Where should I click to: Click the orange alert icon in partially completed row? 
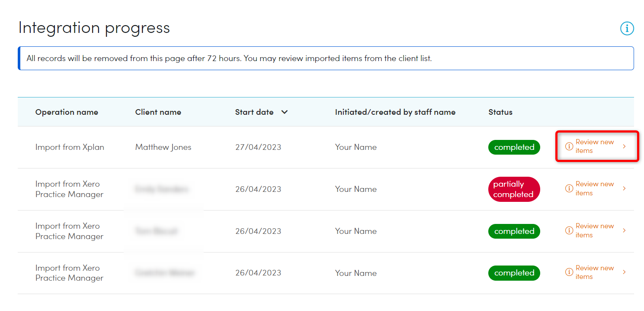point(569,188)
